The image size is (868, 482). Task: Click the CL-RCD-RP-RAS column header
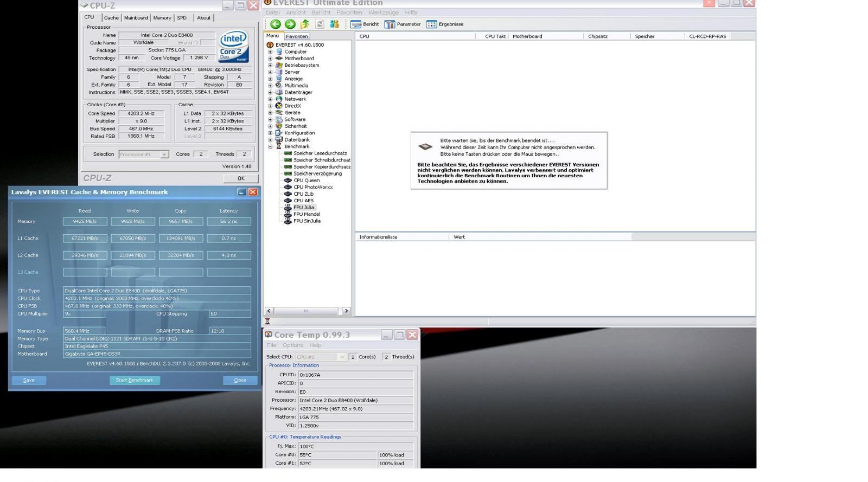tap(707, 36)
